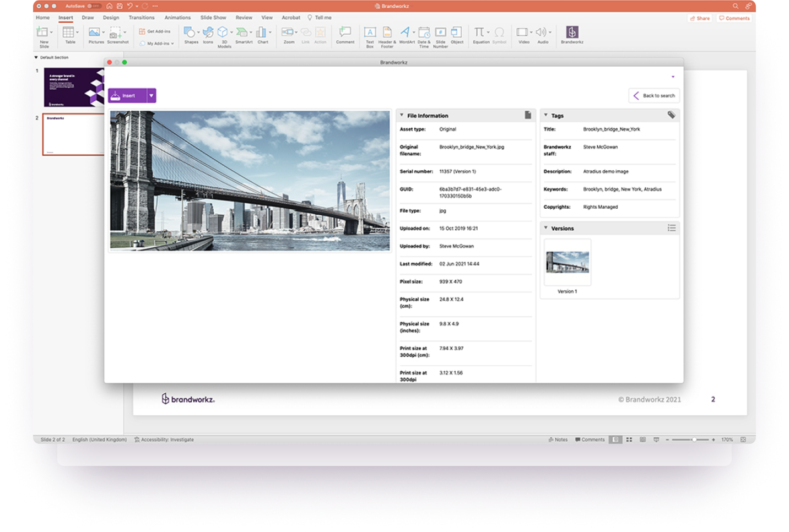The width and height of the screenshot is (789, 532).
Task: Insert an Equation
Action: pyautogui.click(x=480, y=35)
